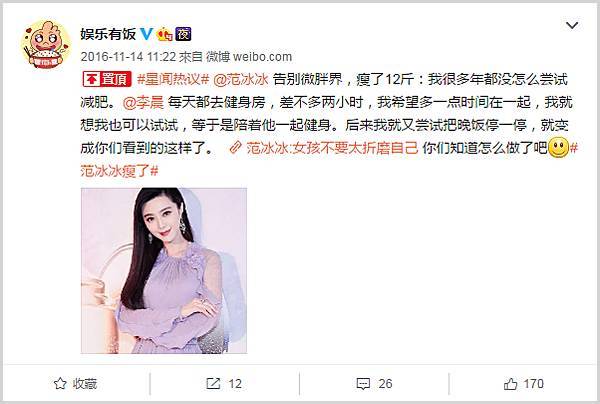Click the blue verified V badge
Image resolution: width=600 pixels, height=404 pixels.
tap(146, 34)
